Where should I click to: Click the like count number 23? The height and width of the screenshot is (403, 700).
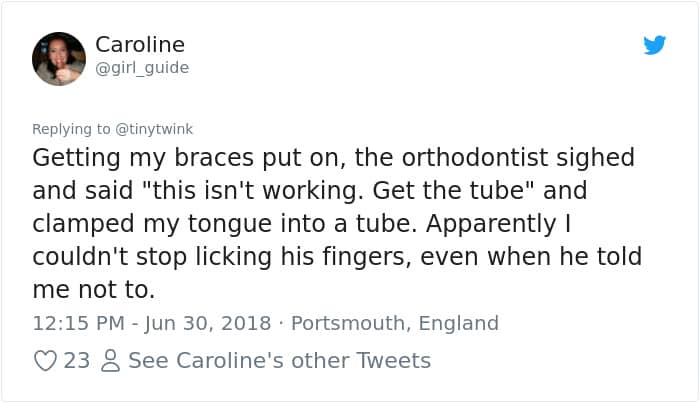pyautogui.click(x=77, y=361)
